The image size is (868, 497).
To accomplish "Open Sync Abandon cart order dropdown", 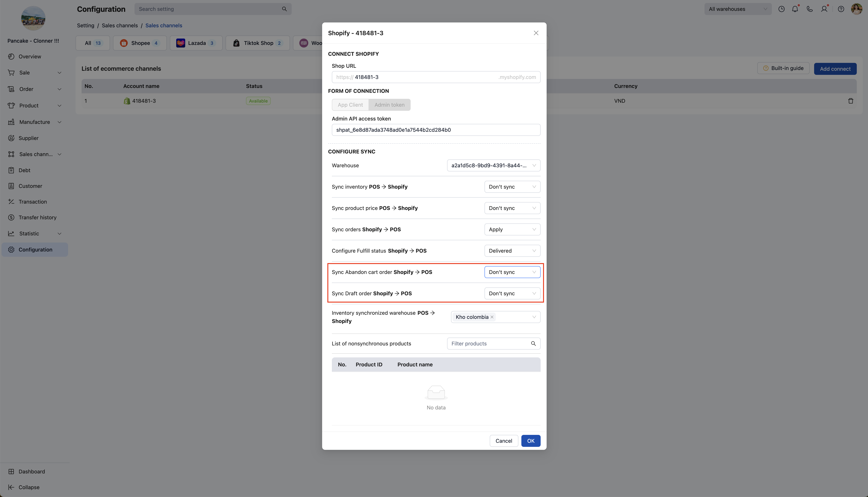I will pos(512,272).
